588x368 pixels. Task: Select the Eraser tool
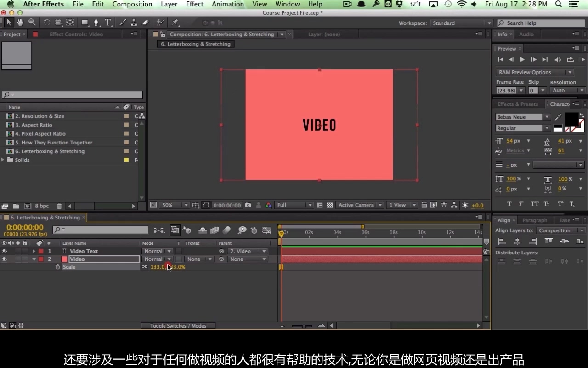146,23
